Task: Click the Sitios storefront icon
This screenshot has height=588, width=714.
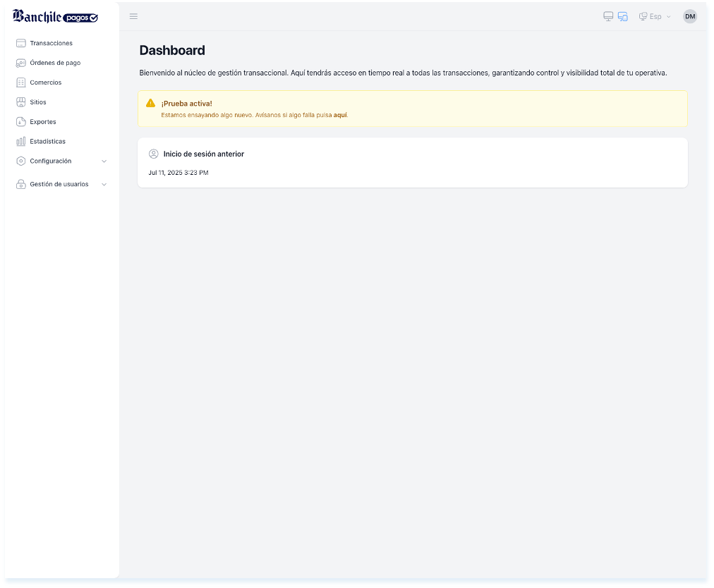Action: [21, 102]
